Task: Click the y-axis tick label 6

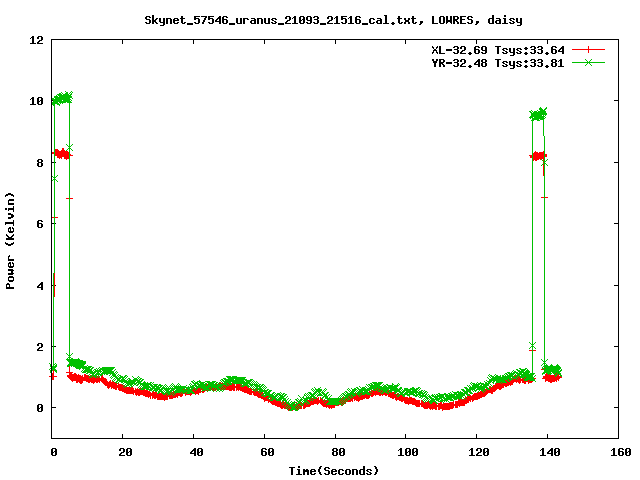Action: (40, 224)
